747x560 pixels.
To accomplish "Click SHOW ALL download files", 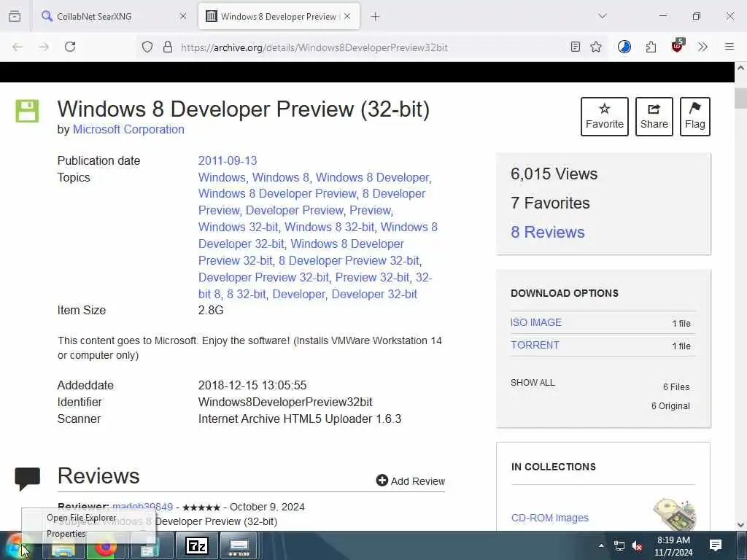I will pos(533,382).
